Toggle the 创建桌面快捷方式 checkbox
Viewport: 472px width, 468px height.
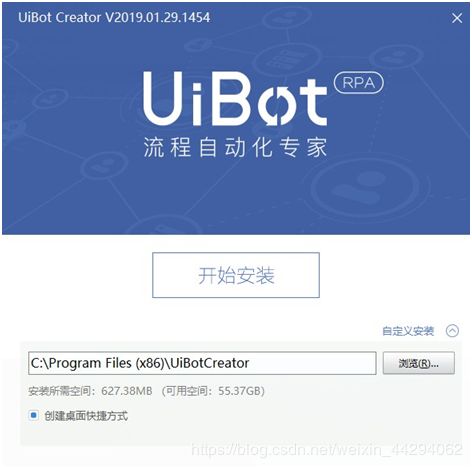coord(34,415)
